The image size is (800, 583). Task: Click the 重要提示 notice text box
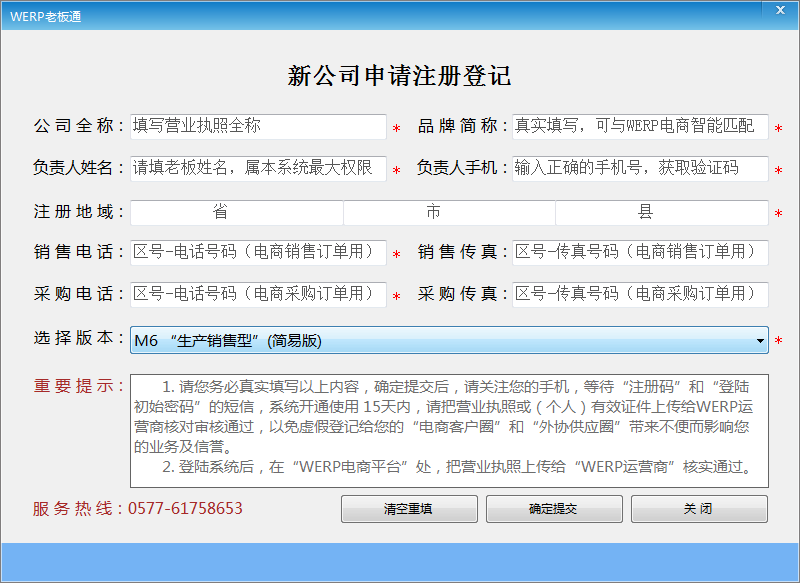[449, 431]
